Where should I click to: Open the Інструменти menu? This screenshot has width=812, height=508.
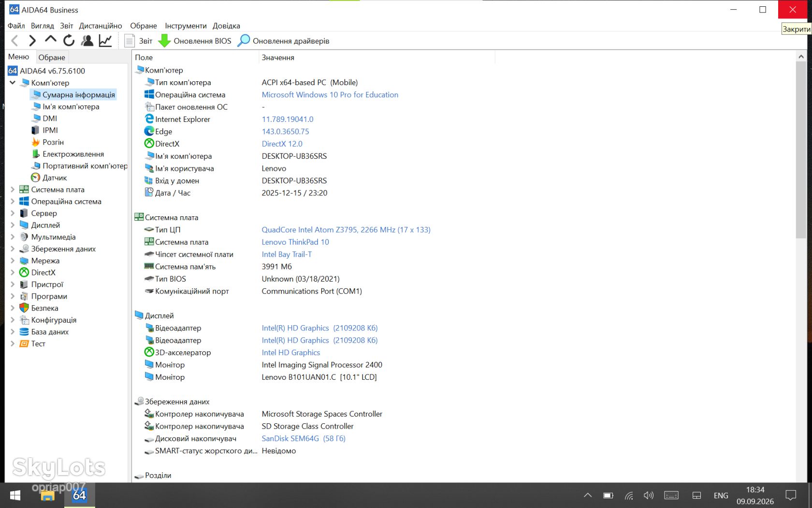186,26
